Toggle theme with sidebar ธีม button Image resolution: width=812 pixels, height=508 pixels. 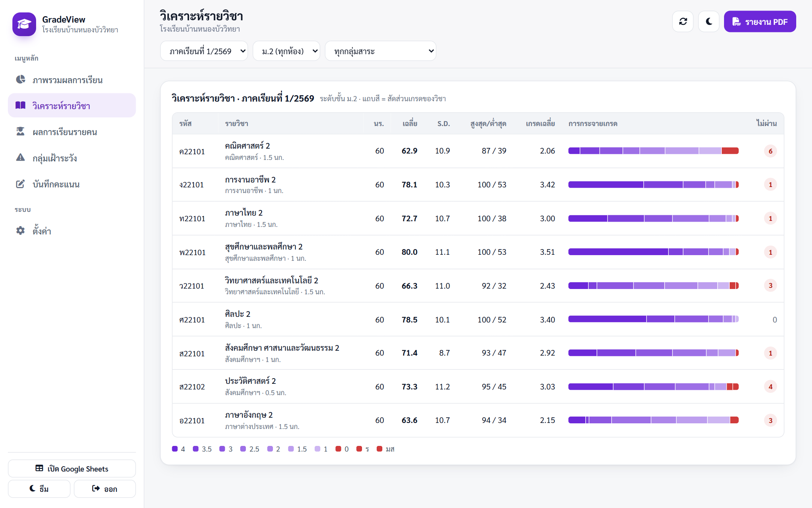tap(39, 488)
